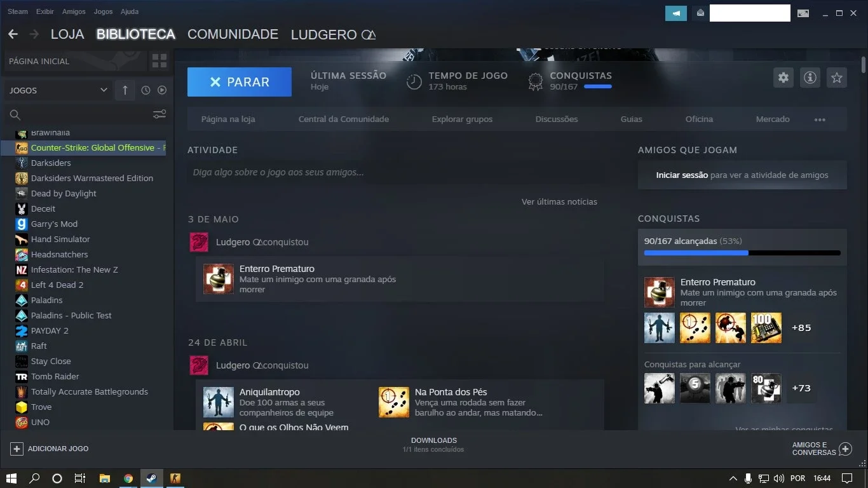Open the Guias tab
This screenshot has width=868, height=488.
[632, 119]
